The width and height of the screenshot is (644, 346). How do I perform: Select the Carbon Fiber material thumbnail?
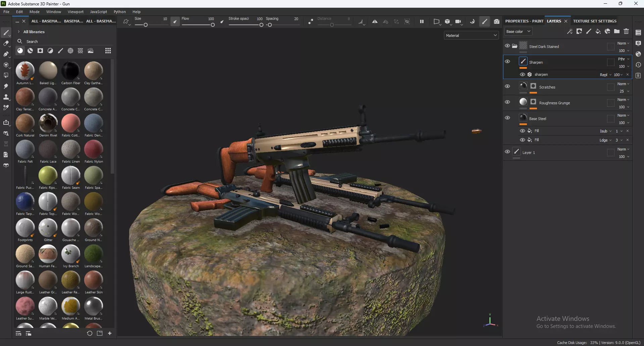(x=70, y=73)
